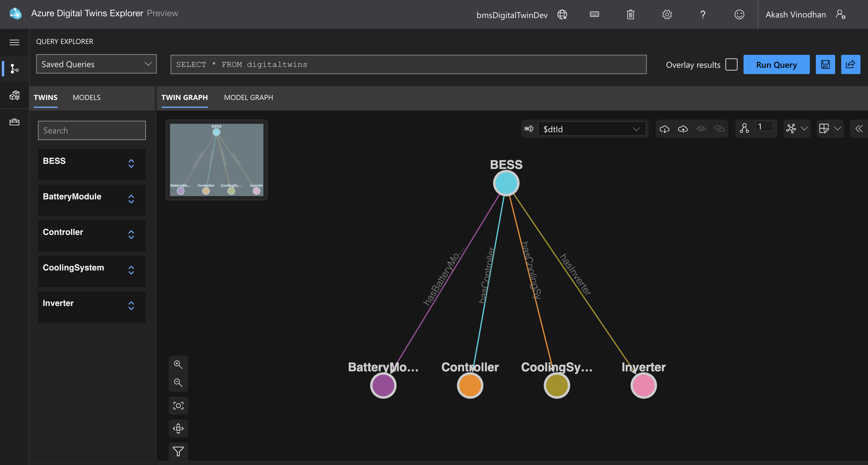Click the Akash Vinodhan user name

click(x=796, y=14)
